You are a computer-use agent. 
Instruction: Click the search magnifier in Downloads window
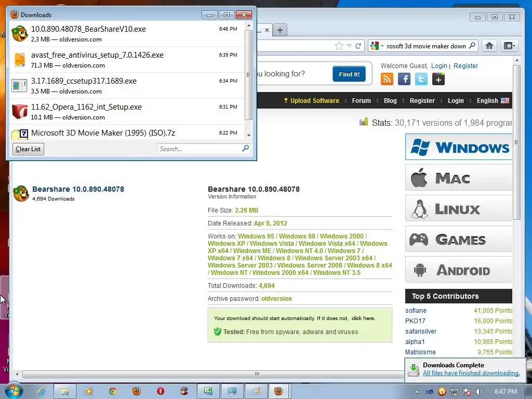click(245, 149)
